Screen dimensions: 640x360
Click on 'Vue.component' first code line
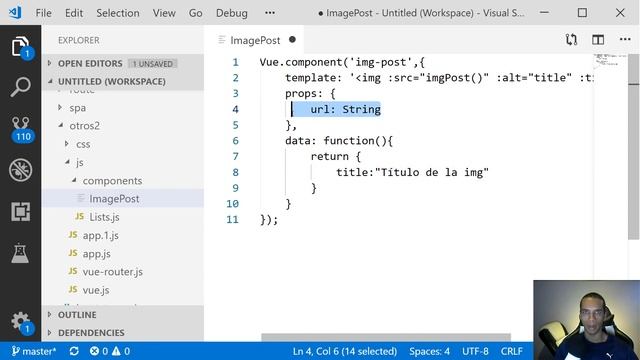[x=342, y=62]
